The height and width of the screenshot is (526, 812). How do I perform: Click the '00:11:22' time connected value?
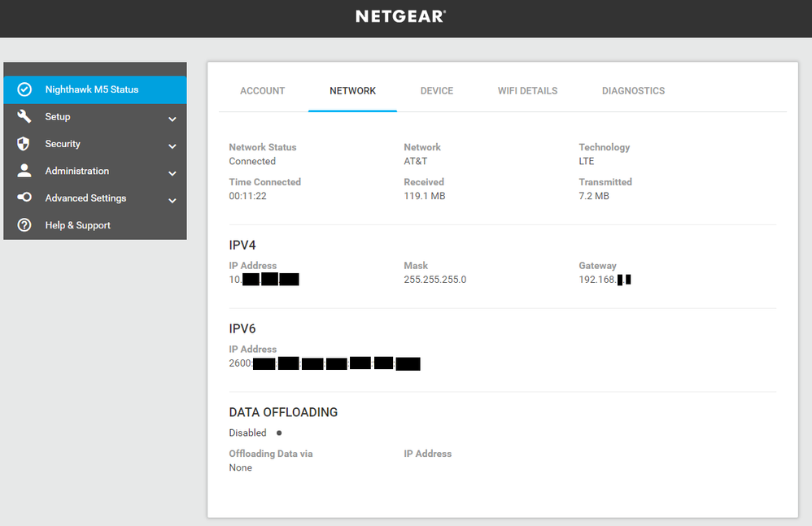pos(247,196)
